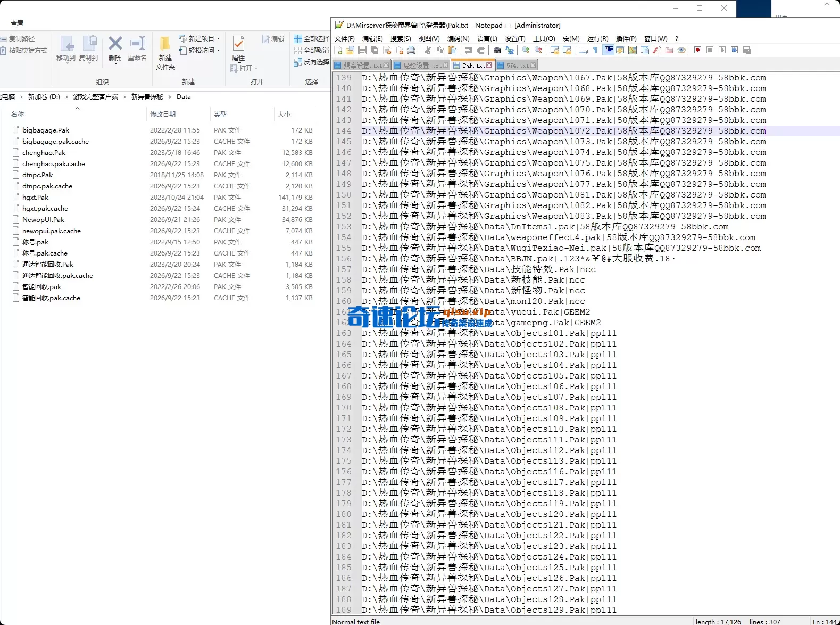Click the 属性 properties button in Explorer
840x625 pixels.
pos(238,48)
